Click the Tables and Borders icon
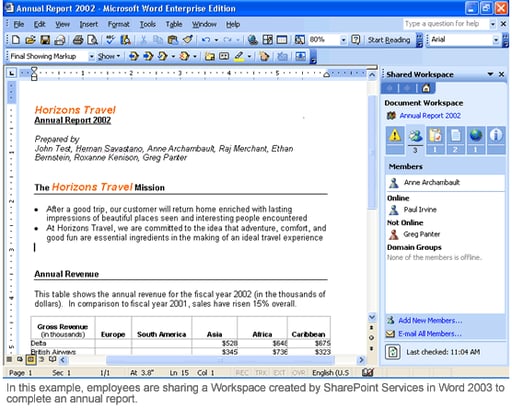The width and height of the screenshot is (512, 408). tap(268, 40)
